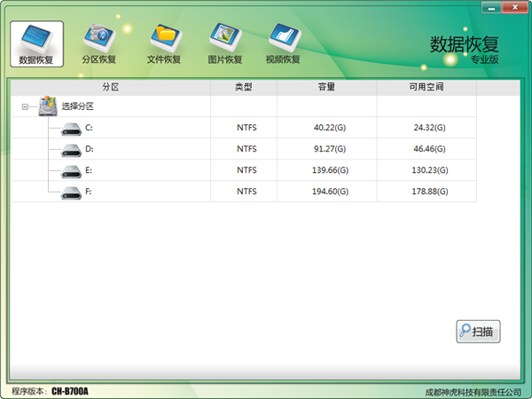The width and height of the screenshot is (532, 399).
Task: Click the E: drive disk icon
Action: (x=71, y=170)
